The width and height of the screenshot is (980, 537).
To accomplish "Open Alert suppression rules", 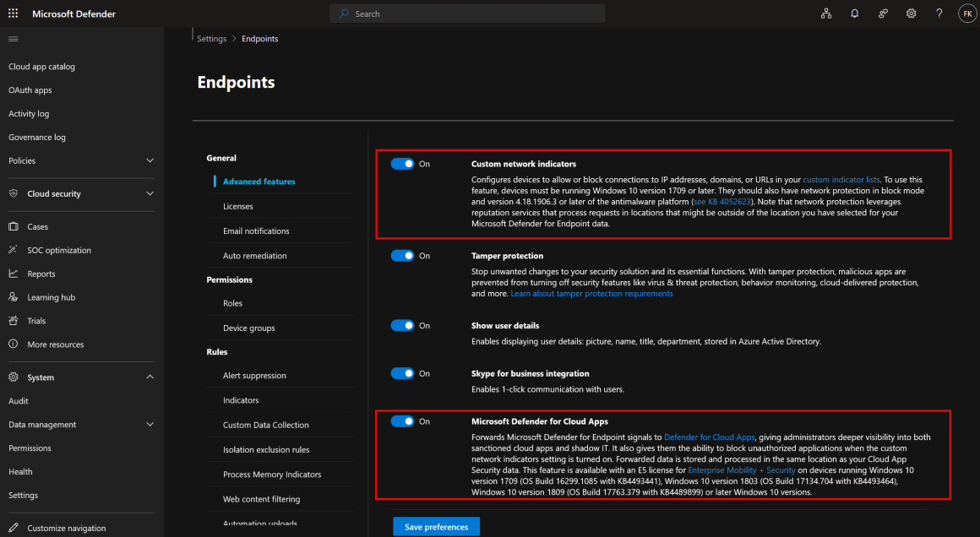I will pyautogui.click(x=254, y=375).
